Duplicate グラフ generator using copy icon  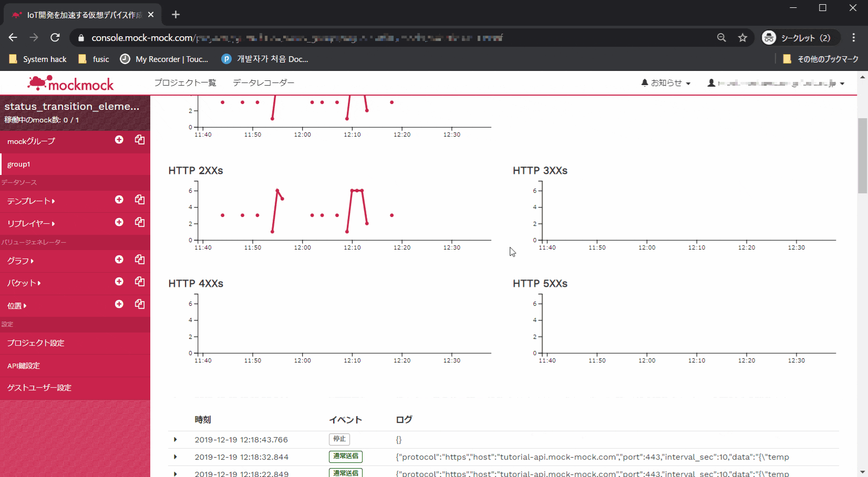tap(140, 260)
